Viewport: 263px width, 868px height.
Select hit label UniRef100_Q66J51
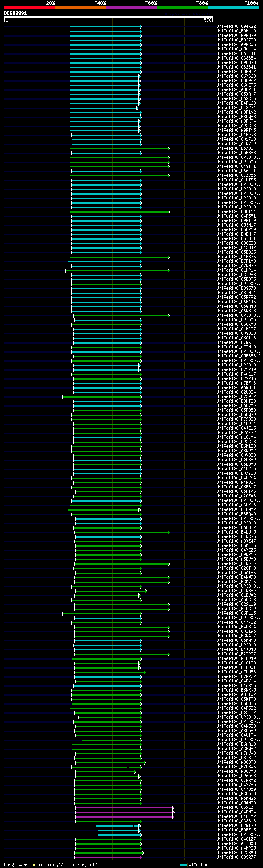point(236,171)
